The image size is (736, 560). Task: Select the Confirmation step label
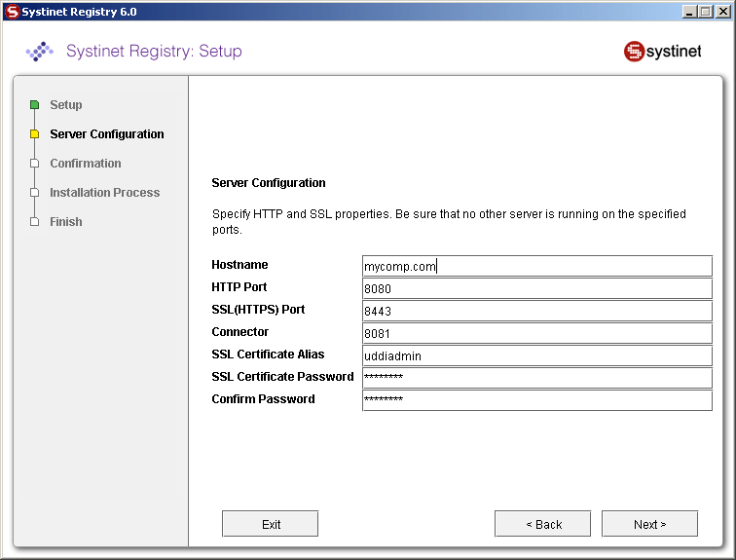86,164
